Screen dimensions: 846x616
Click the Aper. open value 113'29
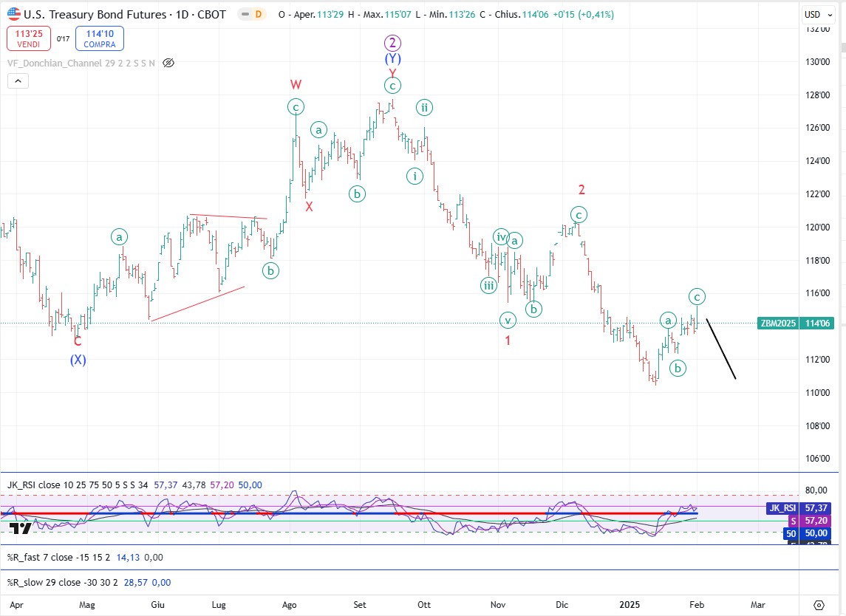coord(330,15)
